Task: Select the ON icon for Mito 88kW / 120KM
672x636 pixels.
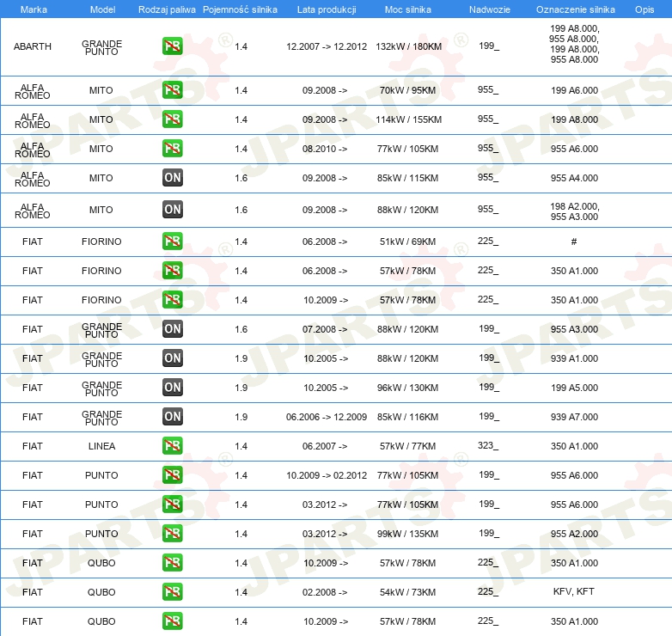Action: 172,209
